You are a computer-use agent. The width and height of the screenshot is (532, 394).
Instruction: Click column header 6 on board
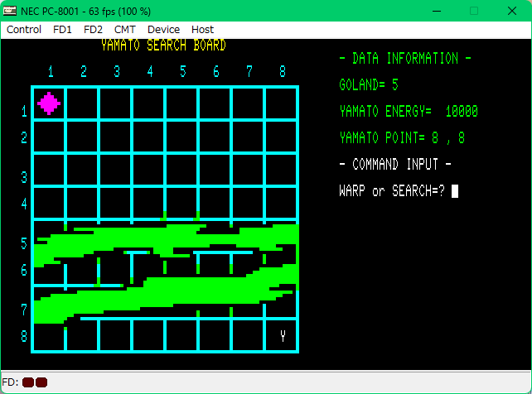pos(216,71)
